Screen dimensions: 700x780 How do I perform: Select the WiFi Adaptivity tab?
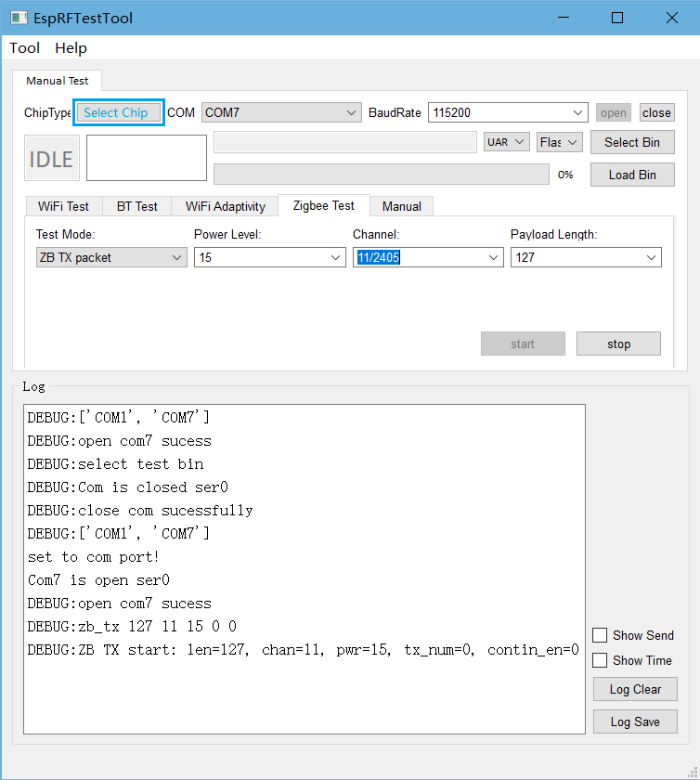[226, 206]
